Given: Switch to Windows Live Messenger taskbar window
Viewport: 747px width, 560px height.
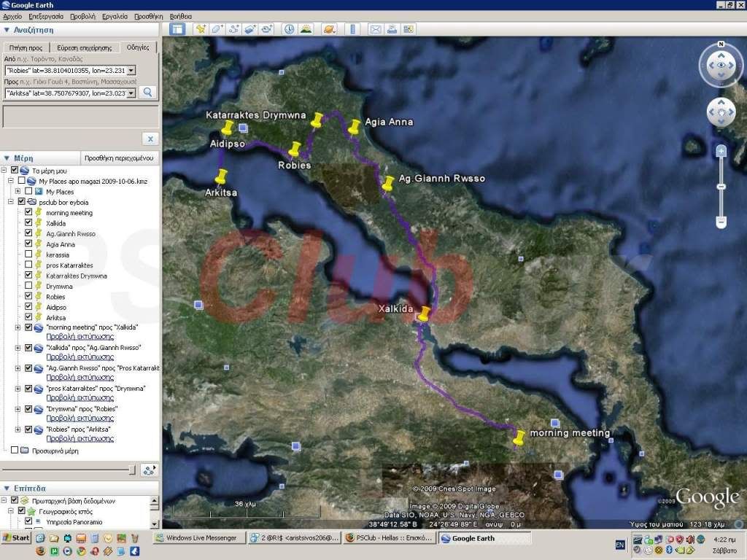Looking at the screenshot, I should [x=199, y=538].
